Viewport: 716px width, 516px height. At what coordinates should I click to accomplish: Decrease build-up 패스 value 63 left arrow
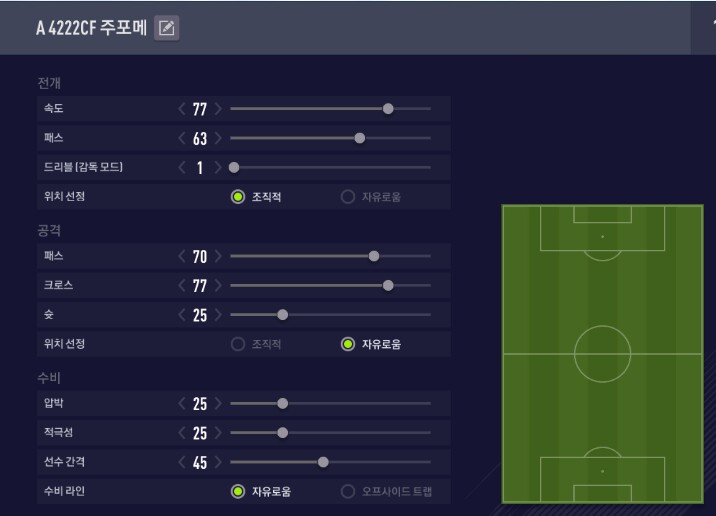point(182,138)
